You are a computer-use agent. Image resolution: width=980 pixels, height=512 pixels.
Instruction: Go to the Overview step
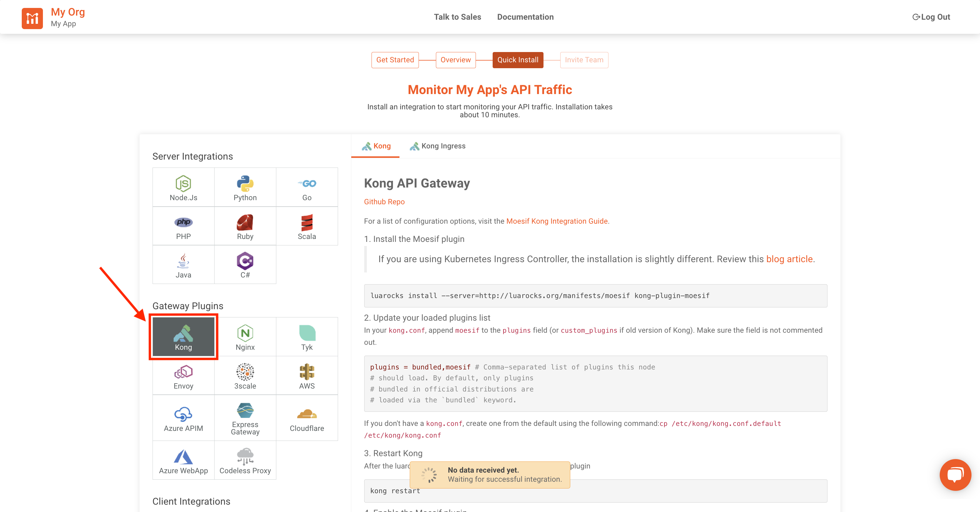(455, 60)
